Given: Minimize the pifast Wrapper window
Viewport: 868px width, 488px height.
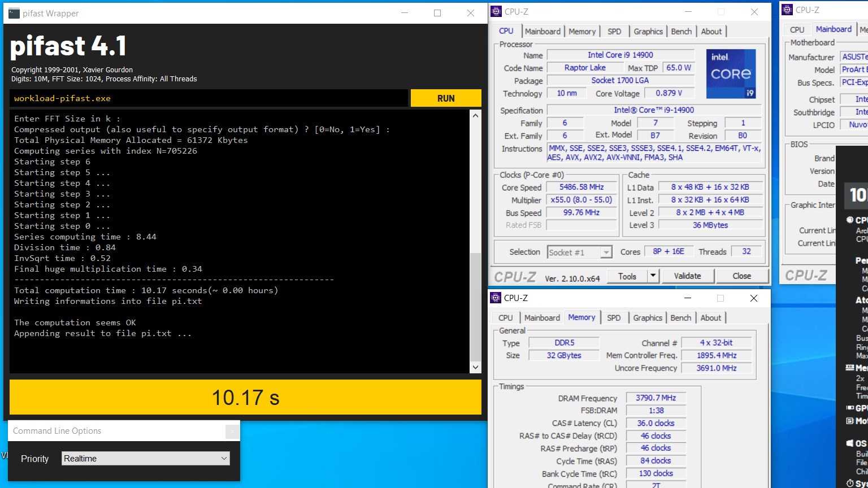Looking at the screenshot, I should (405, 13).
